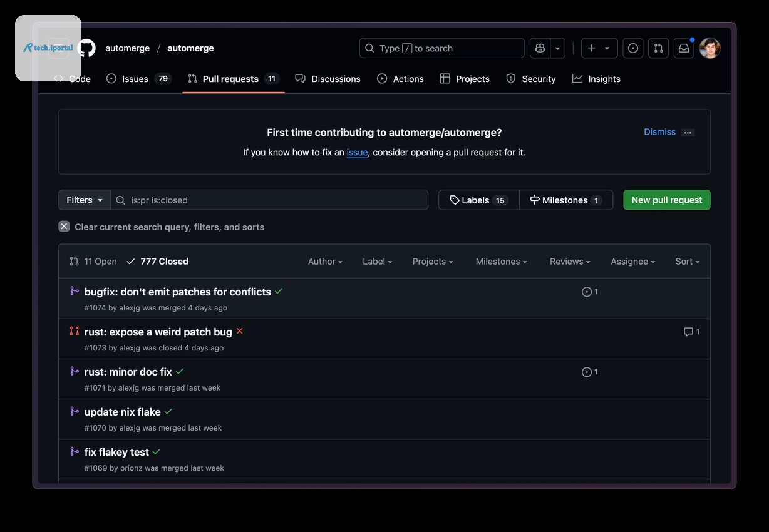The height and width of the screenshot is (532, 769).
Task: Open author orionz on PR #1069
Action: 131,468
